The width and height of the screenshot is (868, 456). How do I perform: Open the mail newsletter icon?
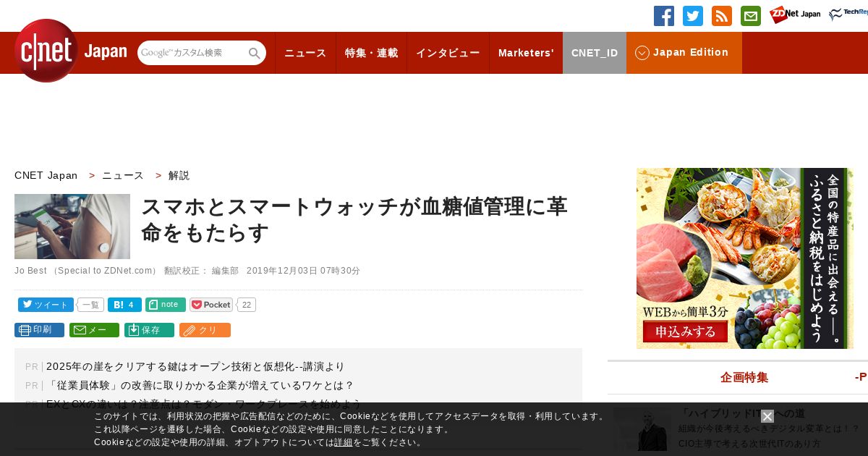751,16
